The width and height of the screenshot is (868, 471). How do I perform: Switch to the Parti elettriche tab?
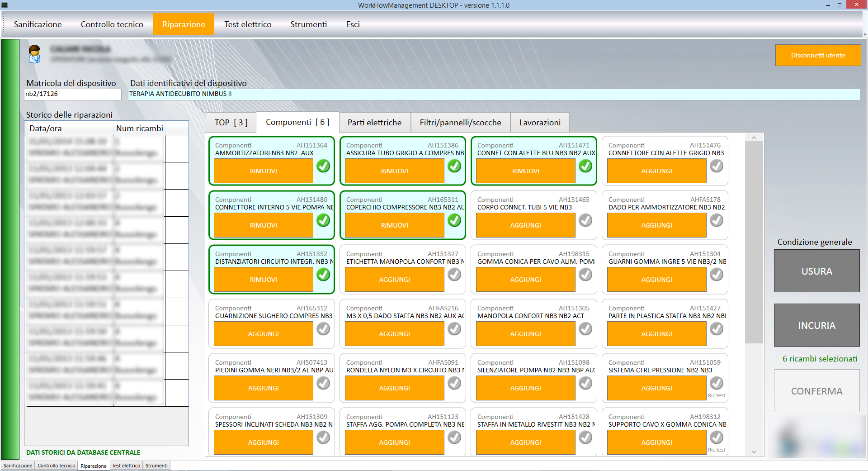pos(374,123)
